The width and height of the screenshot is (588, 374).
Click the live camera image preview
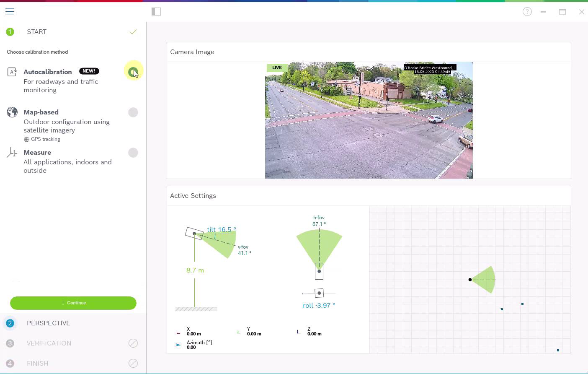[x=369, y=120]
